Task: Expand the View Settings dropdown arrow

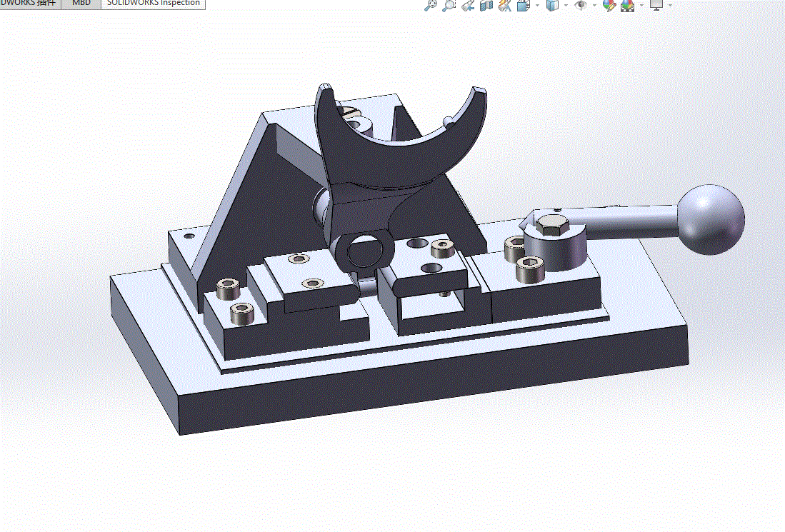Action: (670, 6)
